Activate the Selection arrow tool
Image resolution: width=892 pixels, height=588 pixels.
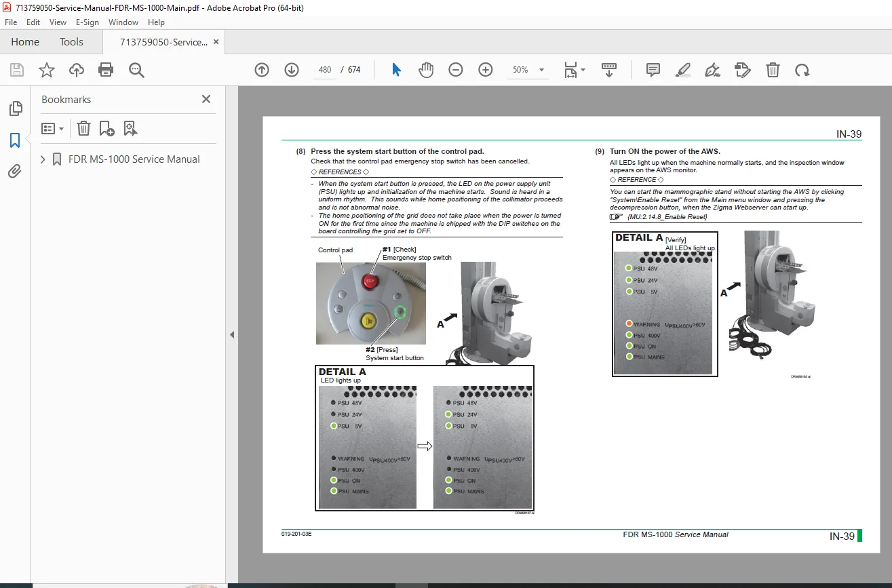397,70
